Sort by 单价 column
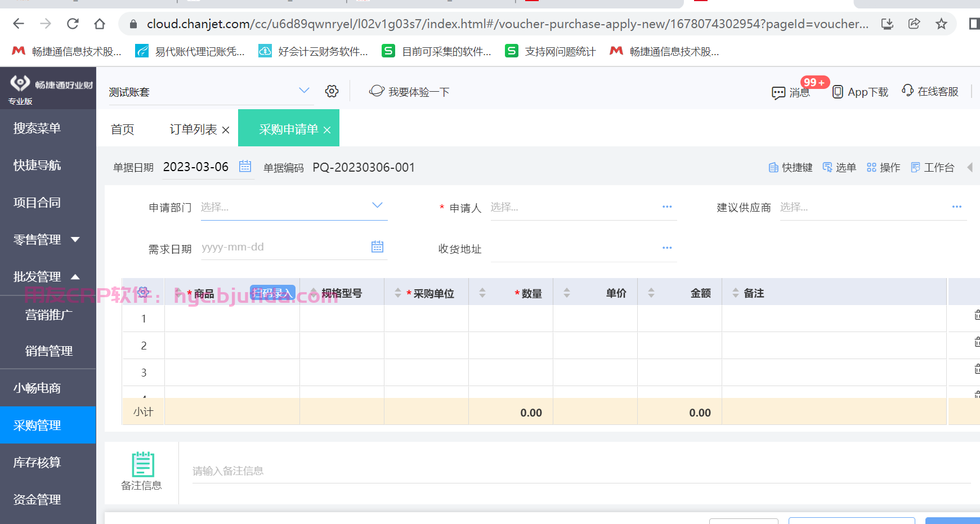This screenshot has height=524, width=980. pyautogui.click(x=567, y=293)
